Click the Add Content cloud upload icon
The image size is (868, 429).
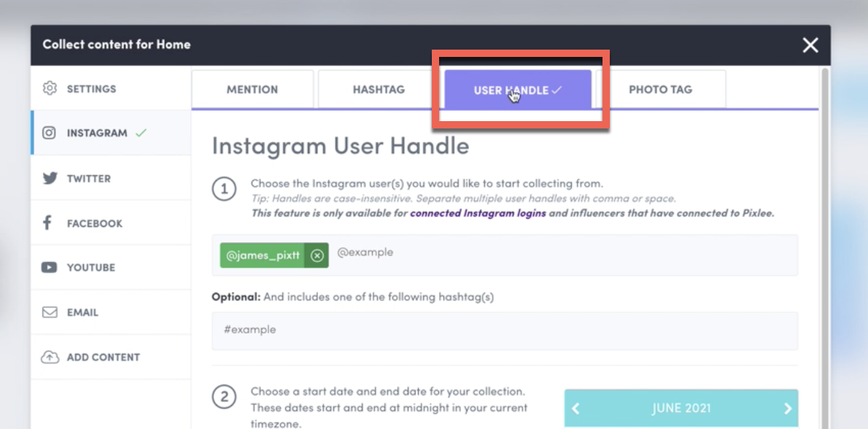(x=50, y=357)
